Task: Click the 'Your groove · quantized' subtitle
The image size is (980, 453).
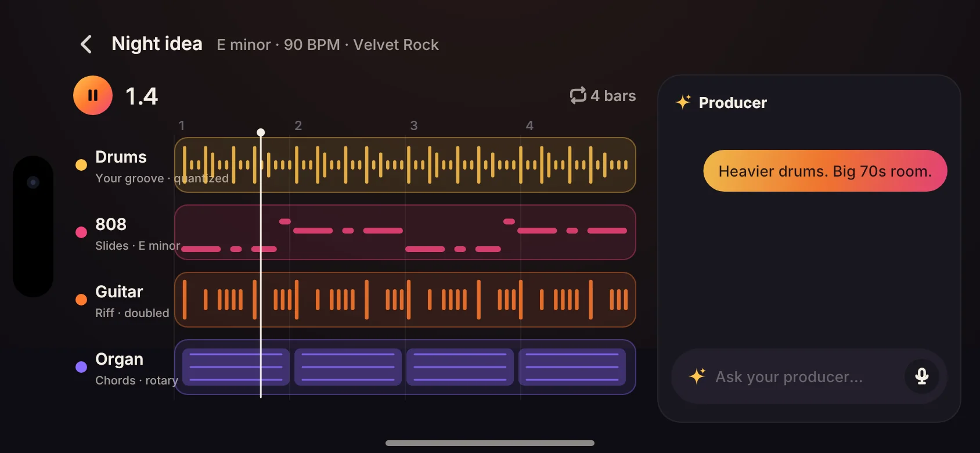Action: tap(162, 178)
